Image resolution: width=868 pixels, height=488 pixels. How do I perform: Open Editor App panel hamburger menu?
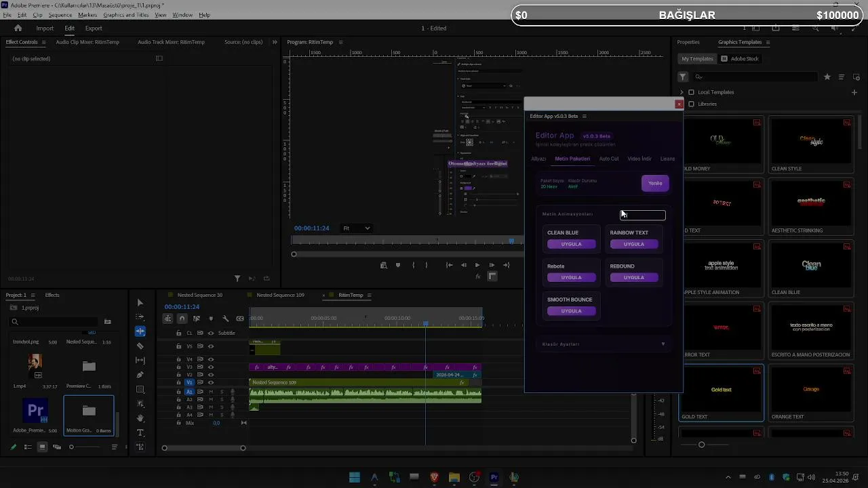[584, 116]
